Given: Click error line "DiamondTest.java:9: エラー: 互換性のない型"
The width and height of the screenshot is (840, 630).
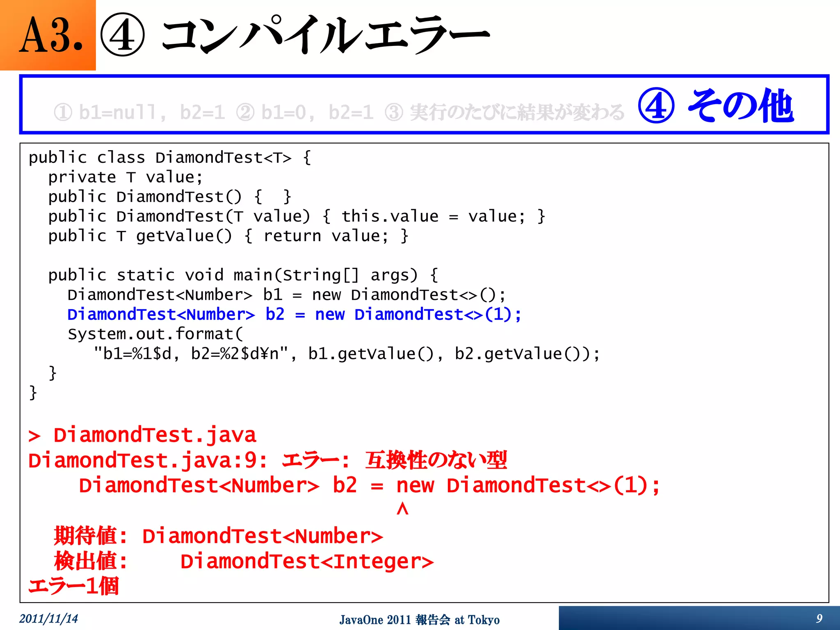Looking at the screenshot, I should pos(267,460).
